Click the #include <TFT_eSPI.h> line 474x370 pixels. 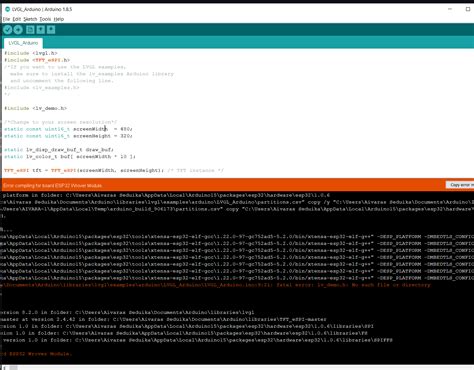point(37,60)
